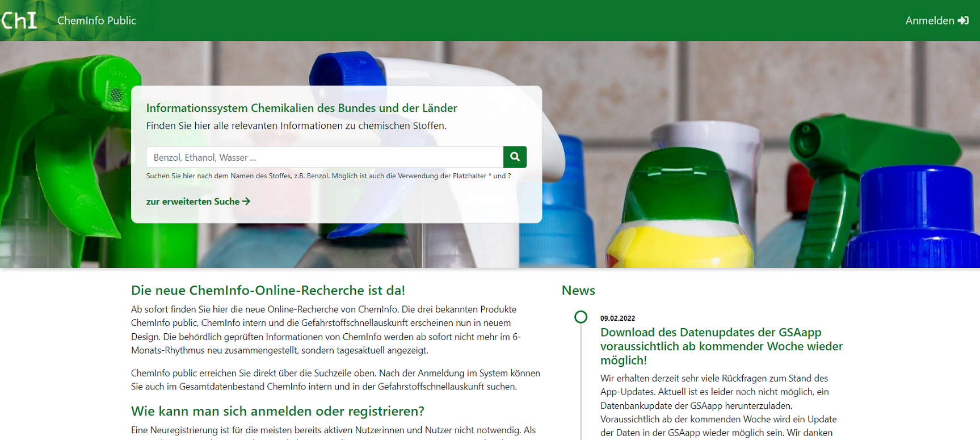Click the news paragraph about App-Updates
Viewport: 980px width, 440px height.
718,405
